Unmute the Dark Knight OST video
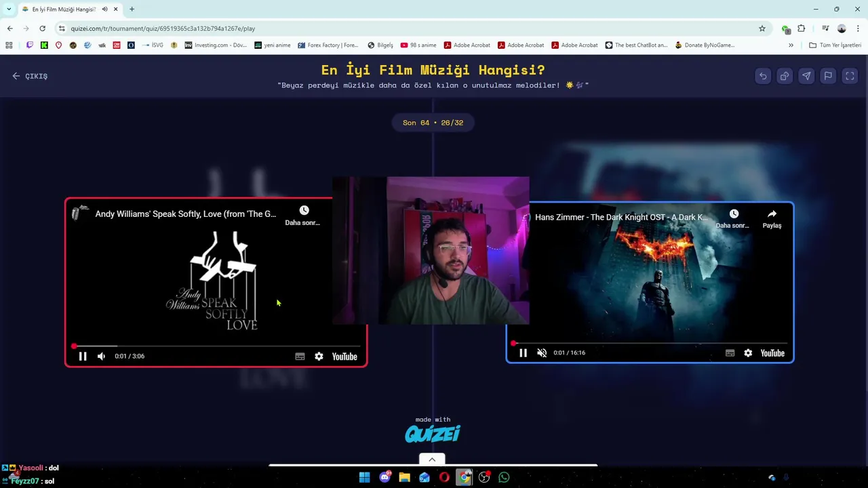Viewport: 868px width, 488px height. point(541,352)
